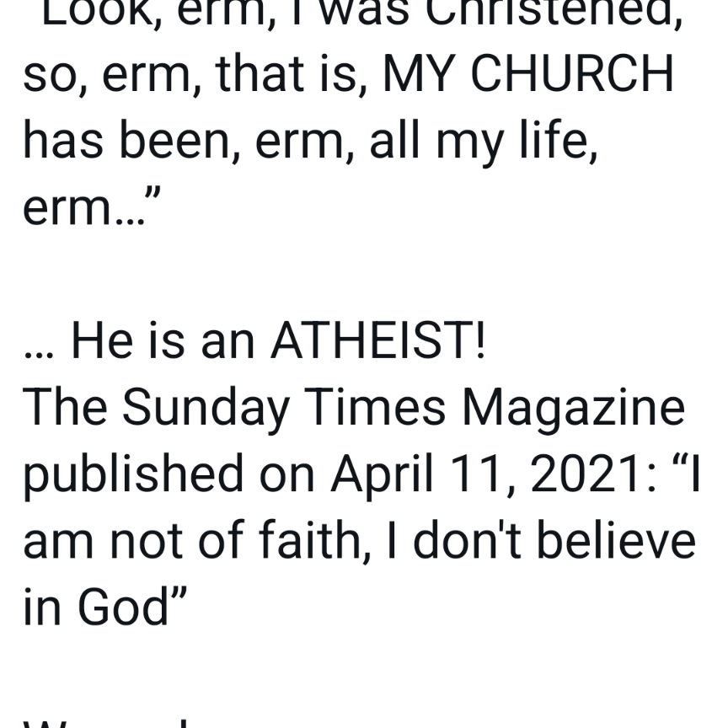Click the phrase "am not of faith,"

click(197, 540)
